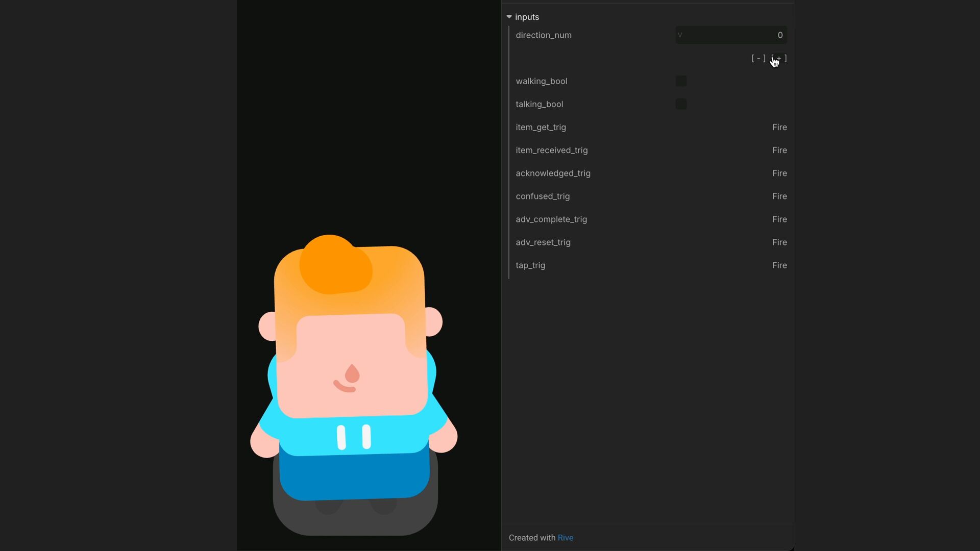Increase direction_num with the plus stepper
This screenshot has width=980, height=551.
coord(779,58)
